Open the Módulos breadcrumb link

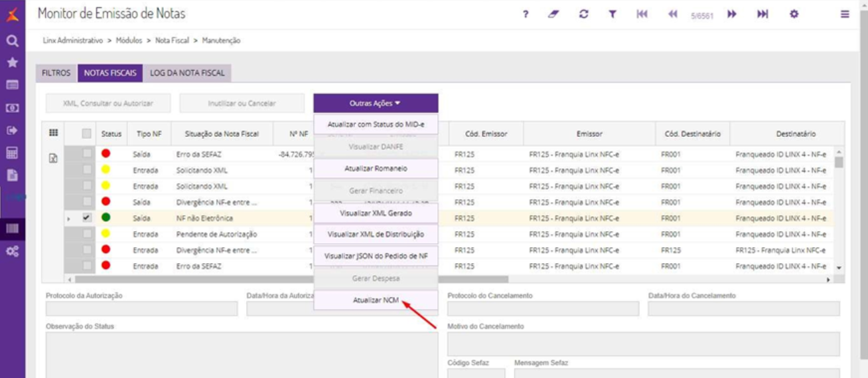coord(129,41)
